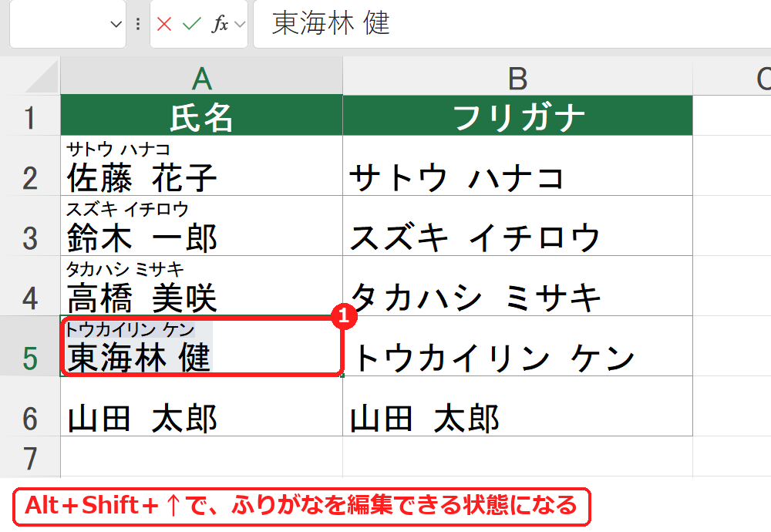
Task: Click the formula bar text 東海林 健
Action: coord(331,23)
